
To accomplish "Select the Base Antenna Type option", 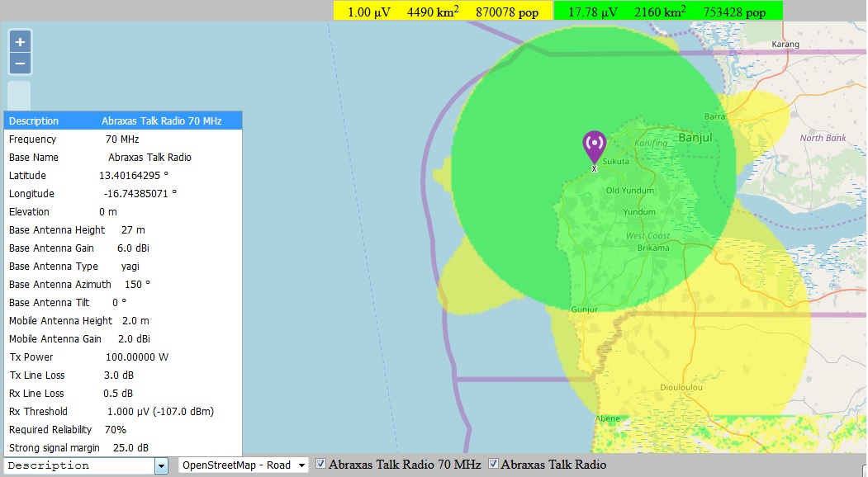I will click(x=122, y=267).
